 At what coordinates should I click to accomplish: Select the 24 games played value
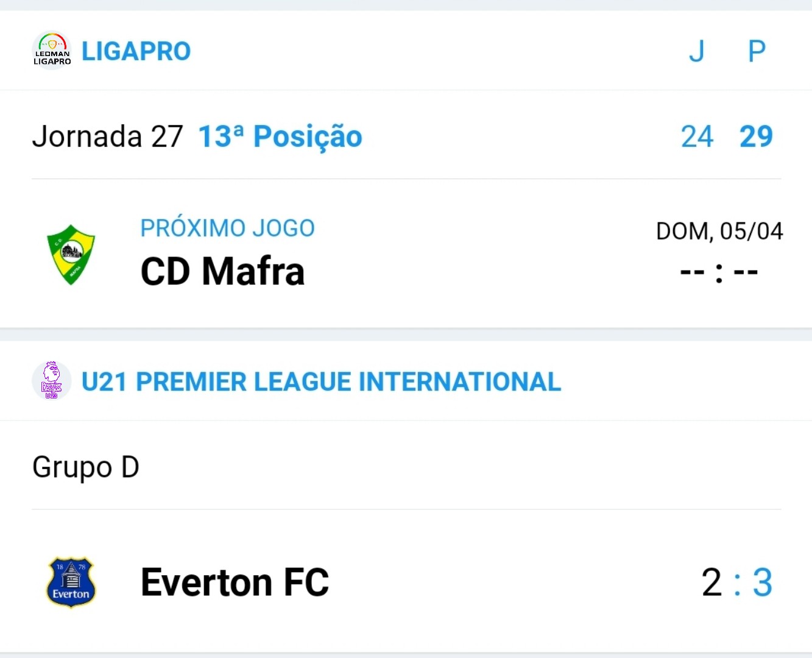tap(697, 136)
